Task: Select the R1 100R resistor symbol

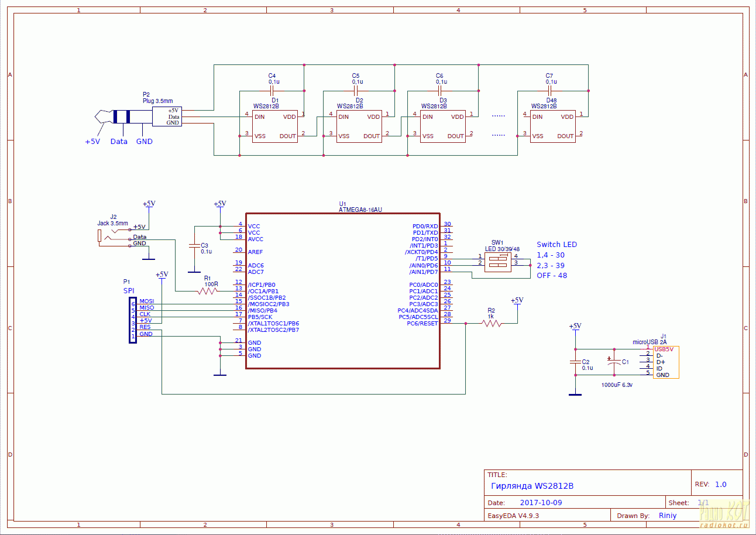Action: pyautogui.click(x=208, y=291)
